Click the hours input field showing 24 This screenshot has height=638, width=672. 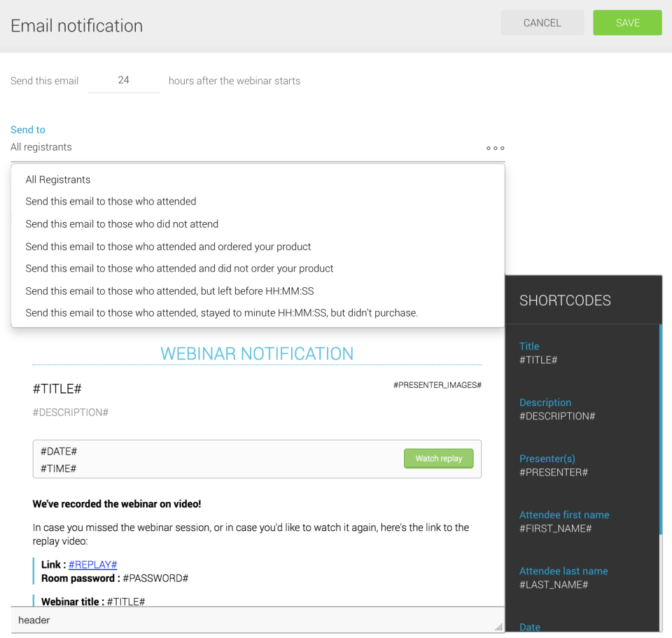click(x=124, y=81)
